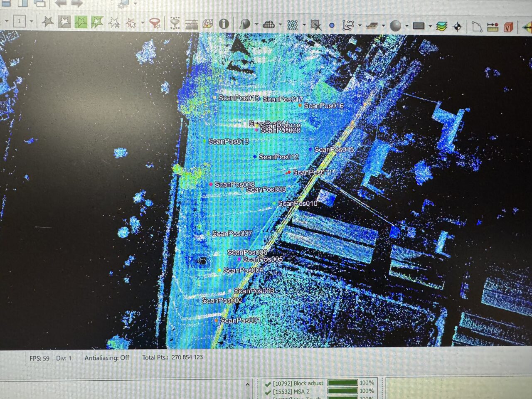Click the ScanPos020 label
The width and height of the screenshot is (532, 399).
click(281, 131)
